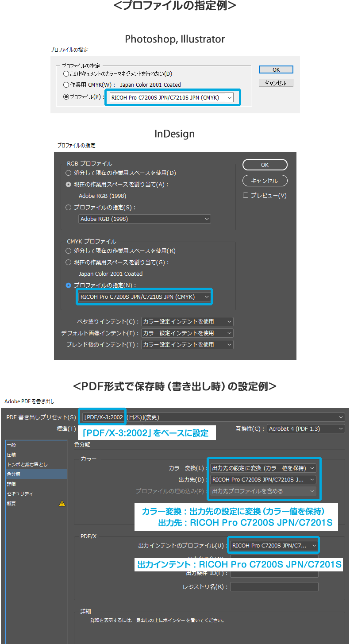The image size is (350, 644).
Task: Click OK in the Photoshop profile dialog
Action: pos(276,69)
